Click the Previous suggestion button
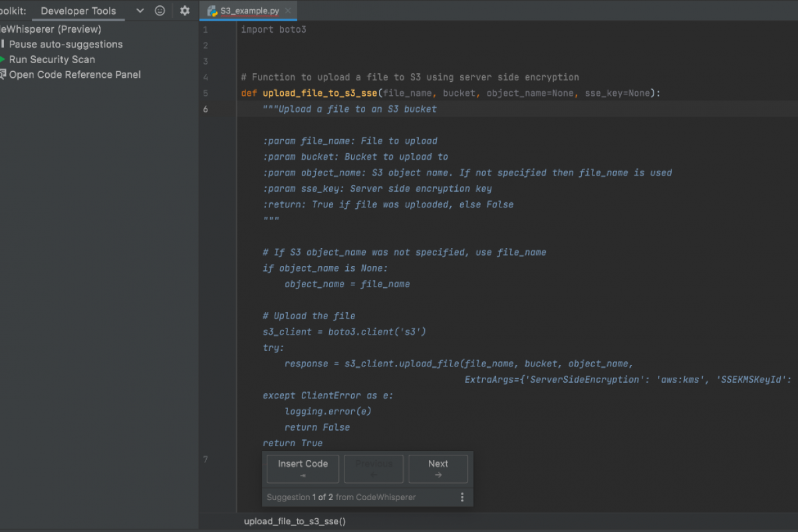The height and width of the screenshot is (532, 798). 374,469
